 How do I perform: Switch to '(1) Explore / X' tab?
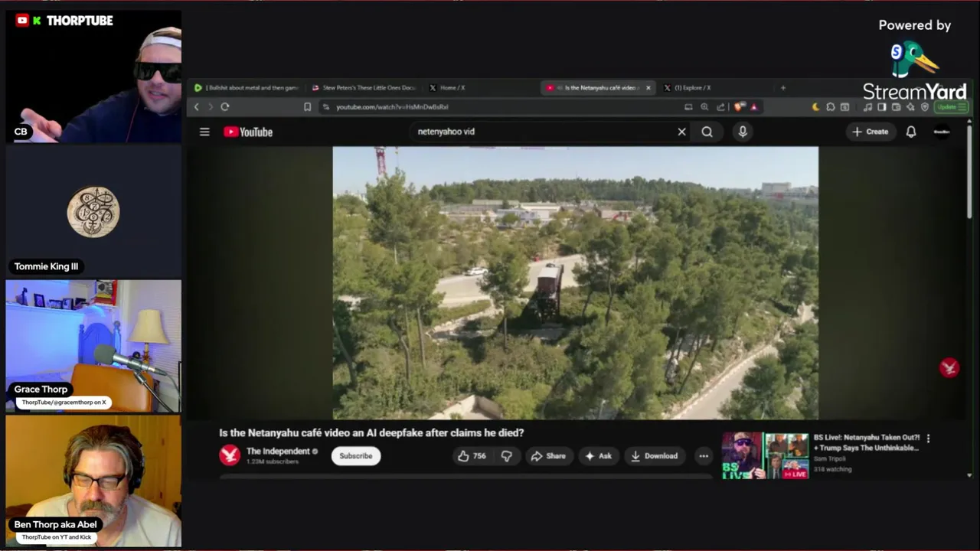point(714,88)
